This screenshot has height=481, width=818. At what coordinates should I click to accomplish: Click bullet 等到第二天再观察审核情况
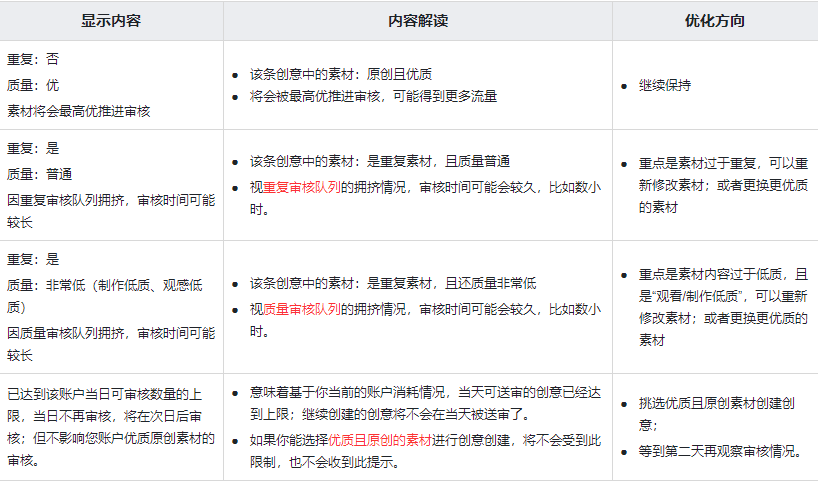point(720,451)
